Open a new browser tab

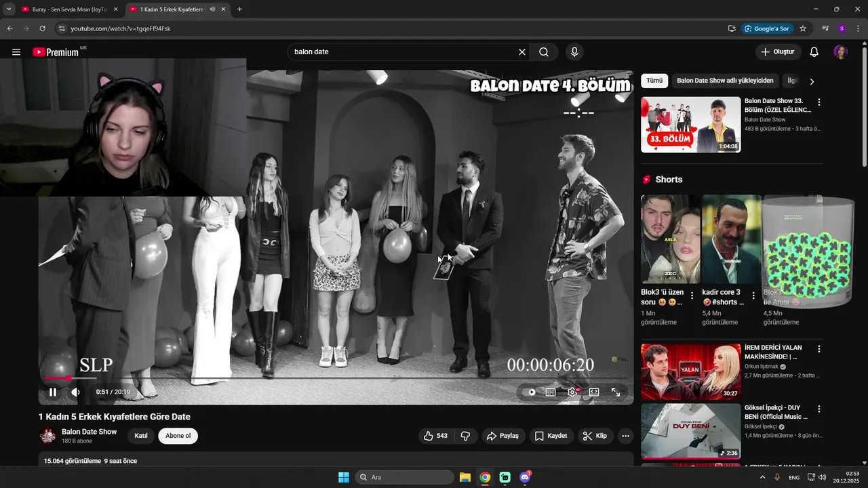tap(239, 9)
